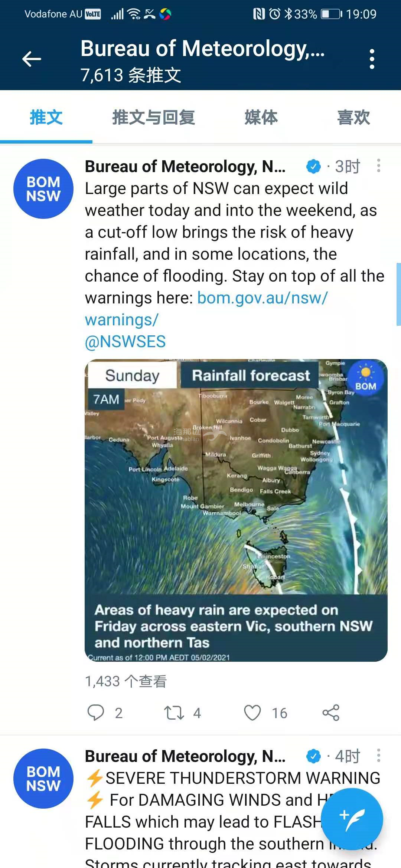Viewport: 401px width, 868px height.
Task: Switch to the 推文与回复 tab
Action: [153, 118]
